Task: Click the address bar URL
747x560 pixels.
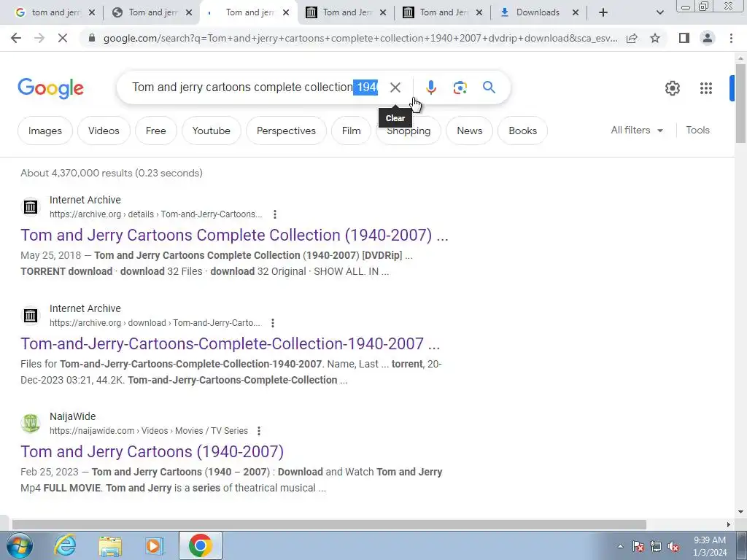Action: pyautogui.click(x=360, y=38)
